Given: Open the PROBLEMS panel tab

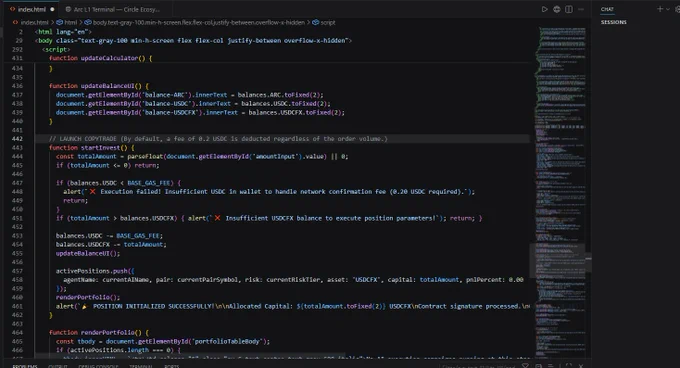Looking at the screenshot, I should tap(25, 366).
